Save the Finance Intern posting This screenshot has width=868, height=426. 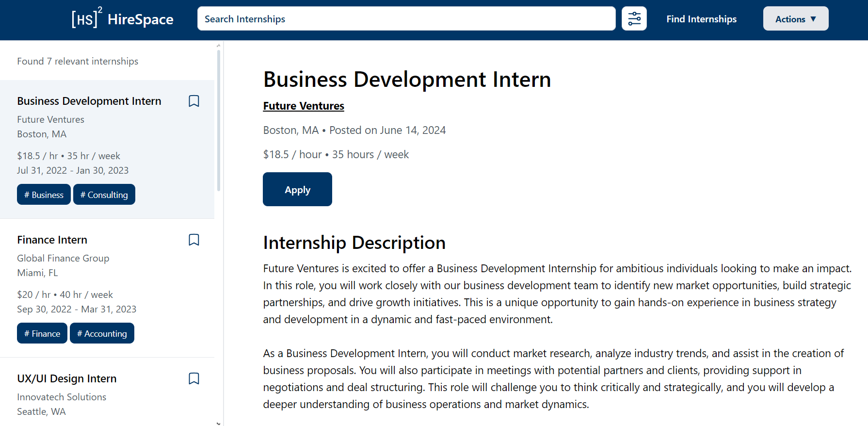tap(194, 240)
